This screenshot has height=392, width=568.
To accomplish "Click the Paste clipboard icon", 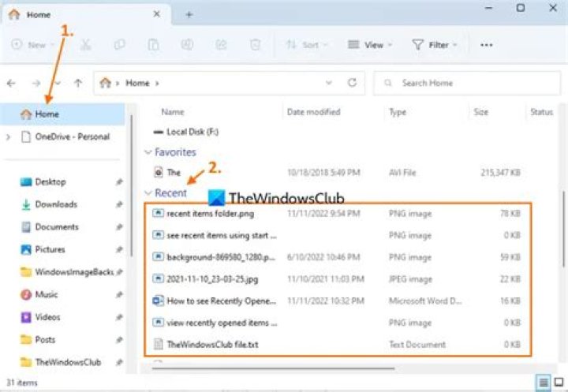I will pyautogui.click(x=154, y=44).
